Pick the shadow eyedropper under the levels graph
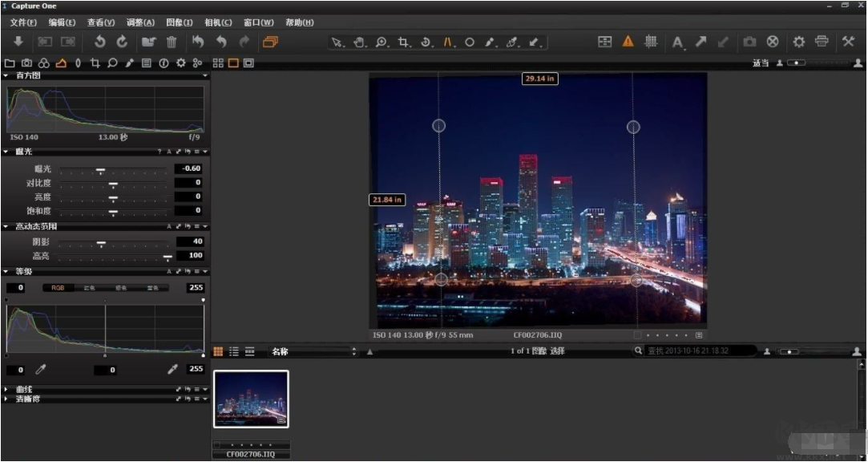The image size is (868, 462). point(39,370)
